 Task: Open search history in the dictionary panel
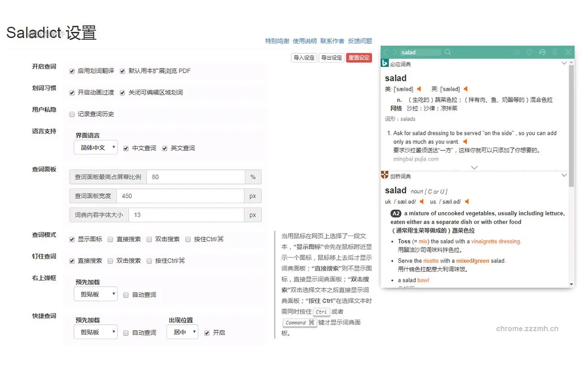[542, 52]
